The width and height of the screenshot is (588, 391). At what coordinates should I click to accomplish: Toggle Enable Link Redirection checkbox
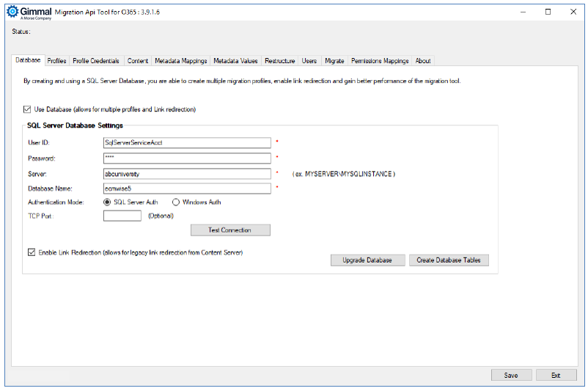[32, 252]
